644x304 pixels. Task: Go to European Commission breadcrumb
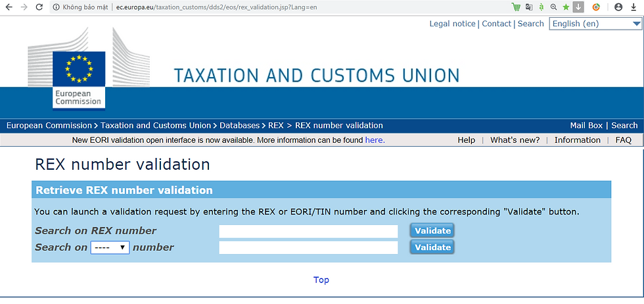tap(49, 126)
